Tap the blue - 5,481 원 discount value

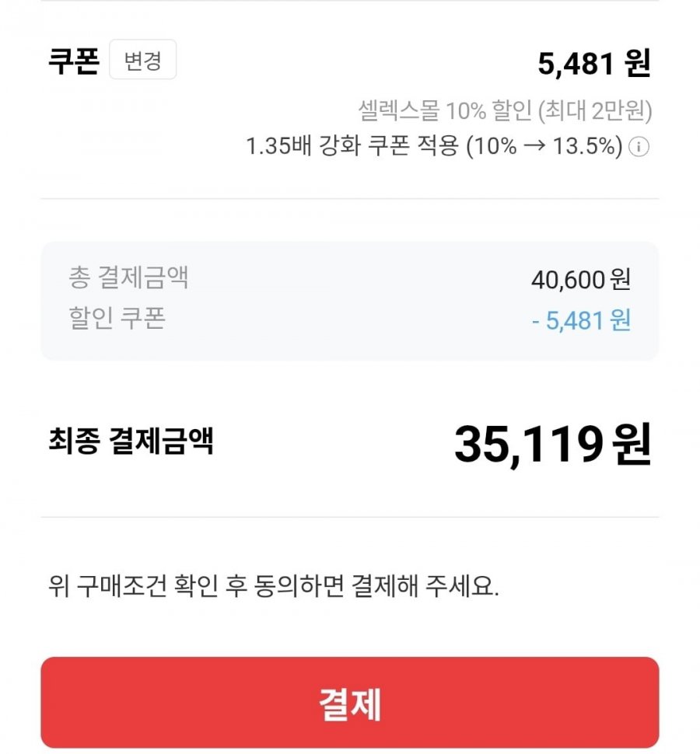click(581, 321)
